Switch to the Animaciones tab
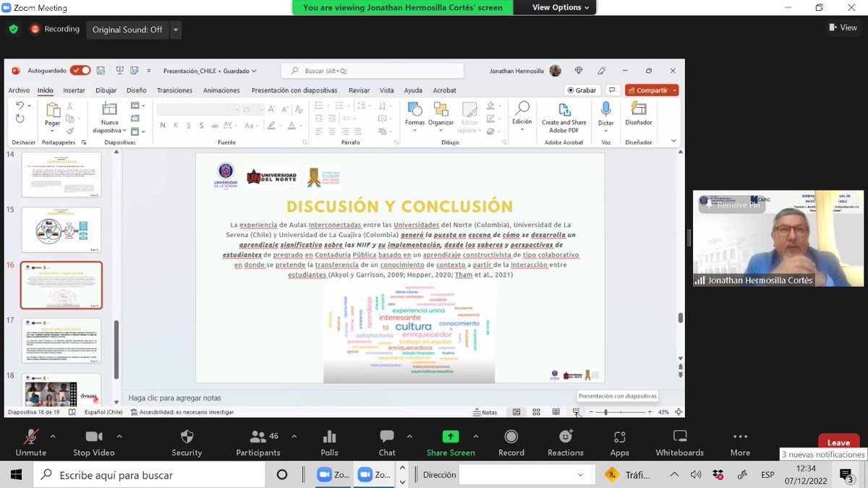Screen dimensions: 868x488 (221, 90)
